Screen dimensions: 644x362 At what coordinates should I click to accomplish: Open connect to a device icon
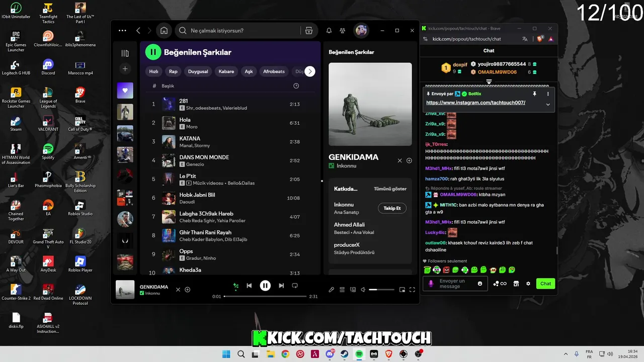point(353,290)
